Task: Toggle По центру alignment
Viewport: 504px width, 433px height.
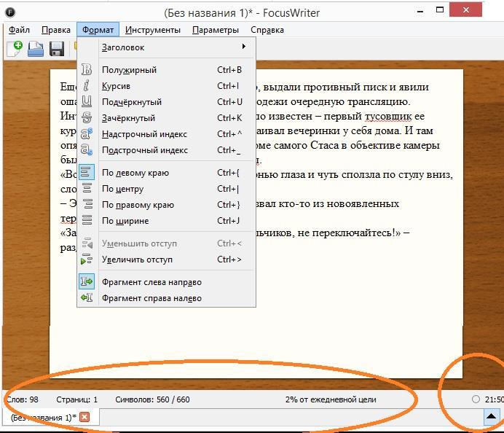Action: 125,189
